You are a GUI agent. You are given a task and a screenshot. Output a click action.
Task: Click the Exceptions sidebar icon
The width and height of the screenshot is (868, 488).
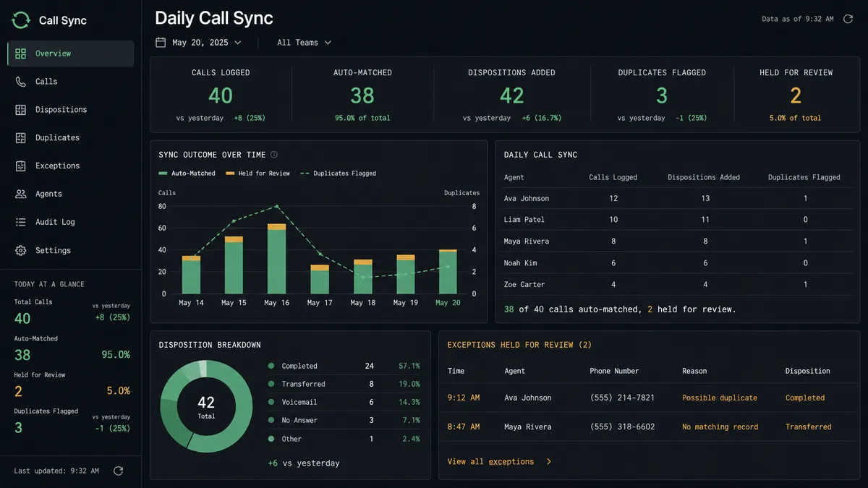(20, 166)
